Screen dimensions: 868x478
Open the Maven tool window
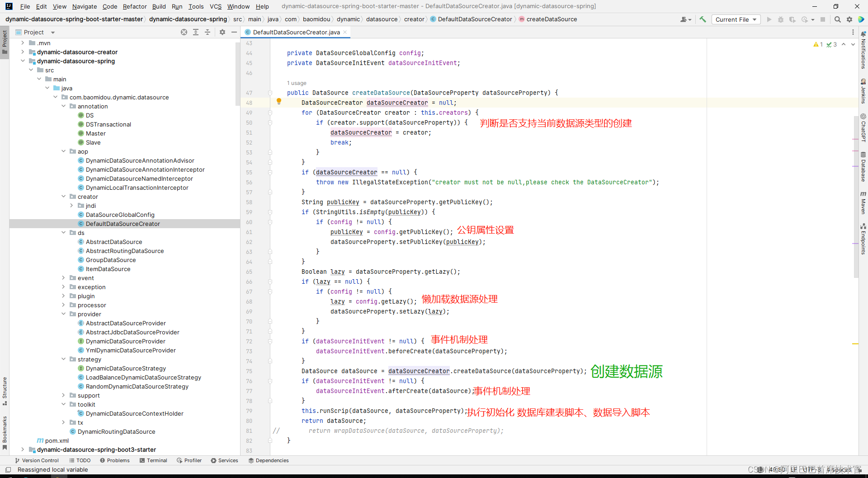(863, 202)
